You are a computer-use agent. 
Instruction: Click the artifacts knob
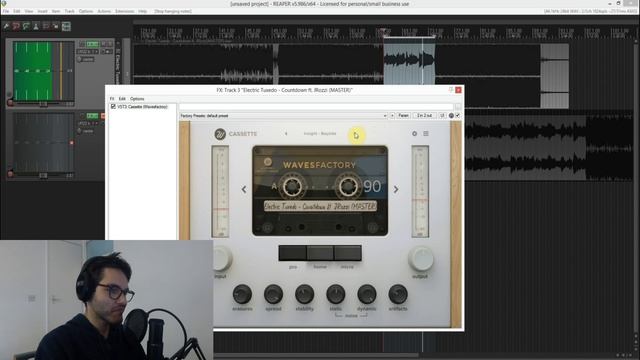398,294
